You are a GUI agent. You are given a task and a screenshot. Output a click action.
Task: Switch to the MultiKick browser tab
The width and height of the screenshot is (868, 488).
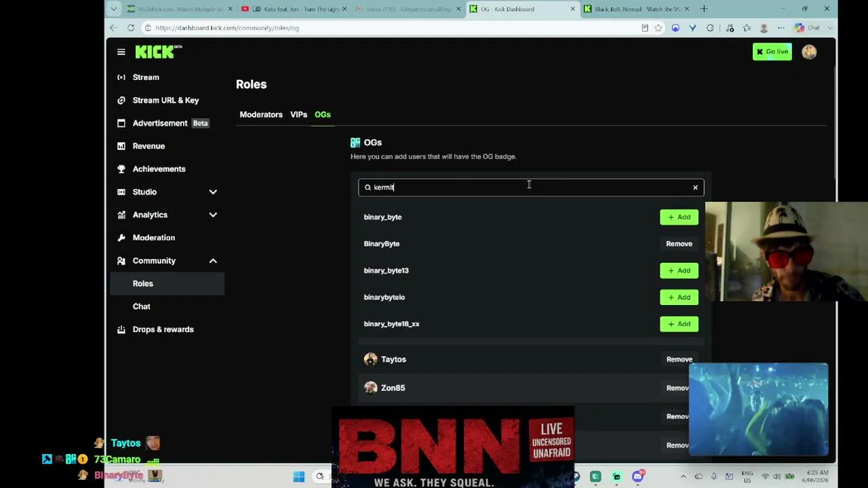coord(179,9)
